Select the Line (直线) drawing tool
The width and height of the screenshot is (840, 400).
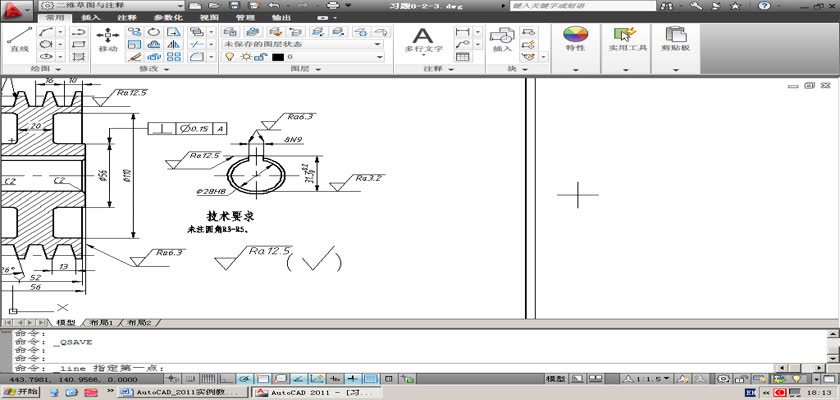pyautogui.click(x=17, y=38)
